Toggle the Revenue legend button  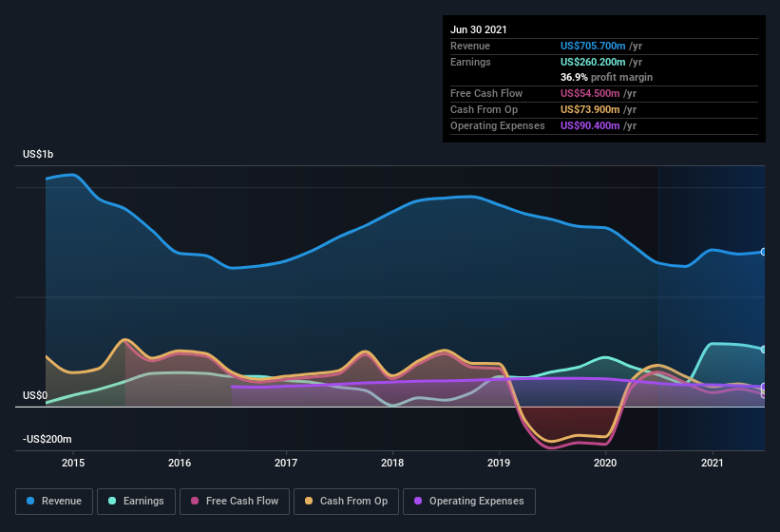coord(54,502)
